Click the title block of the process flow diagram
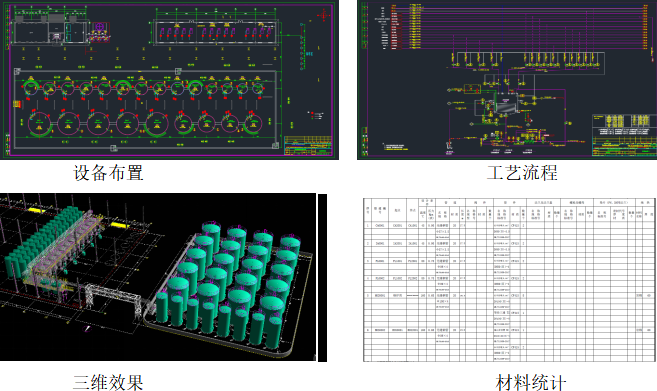The height and width of the screenshot is (391, 657). coord(624,135)
